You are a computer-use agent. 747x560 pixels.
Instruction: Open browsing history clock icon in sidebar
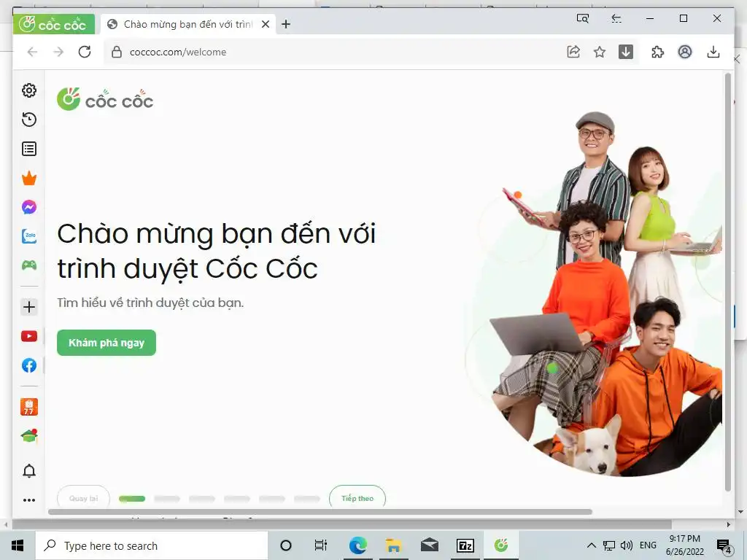point(29,120)
